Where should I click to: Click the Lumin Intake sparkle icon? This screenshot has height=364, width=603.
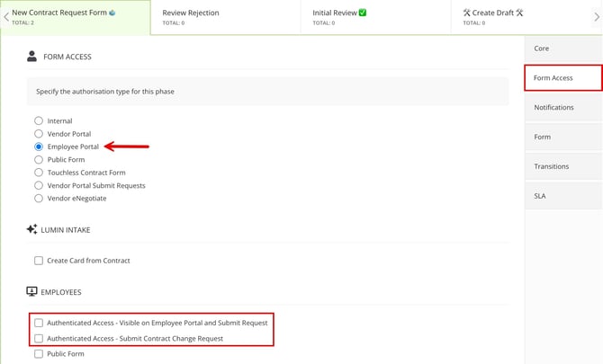pos(31,230)
